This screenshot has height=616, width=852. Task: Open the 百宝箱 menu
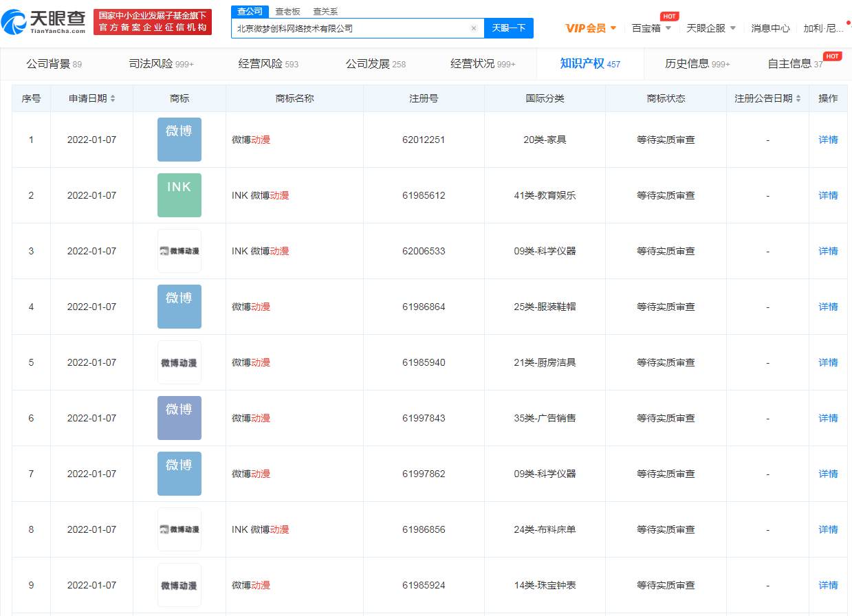tap(646, 28)
